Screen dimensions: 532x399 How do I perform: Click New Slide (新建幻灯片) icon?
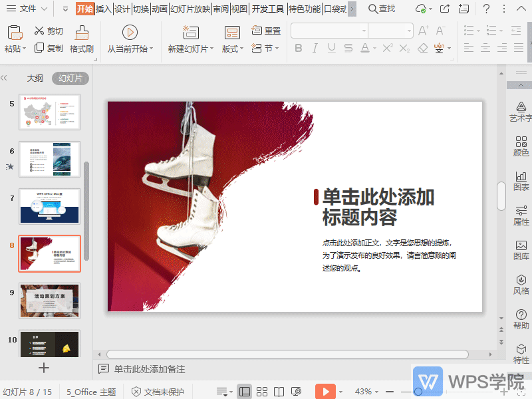pos(191,33)
